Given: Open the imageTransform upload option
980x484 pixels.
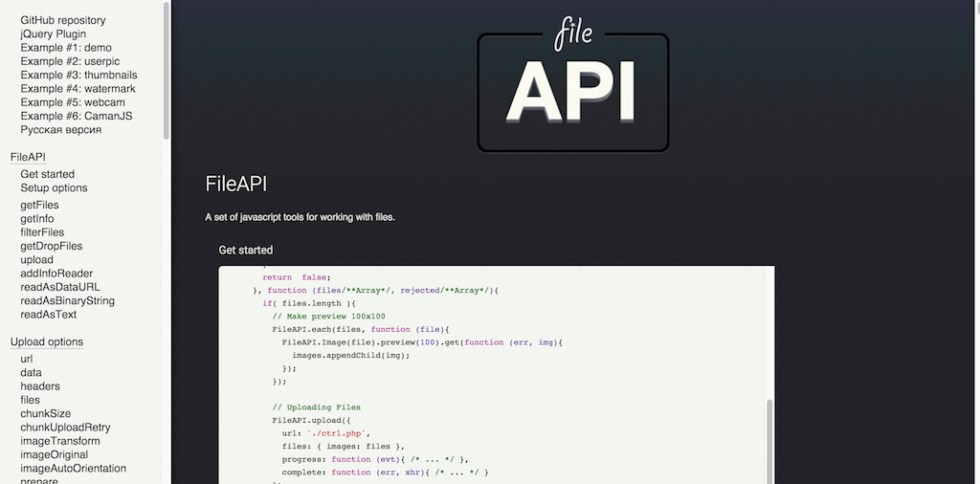Looking at the screenshot, I should click(x=60, y=442).
